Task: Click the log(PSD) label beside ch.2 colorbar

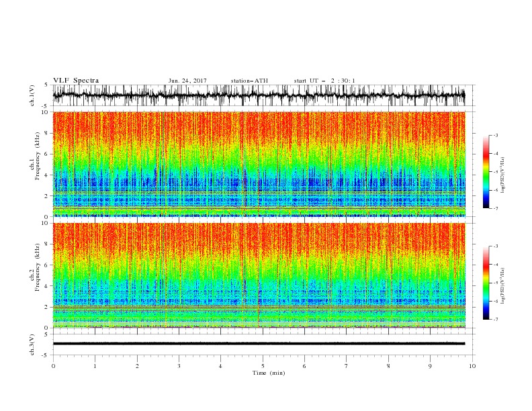Action: click(x=502, y=285)
